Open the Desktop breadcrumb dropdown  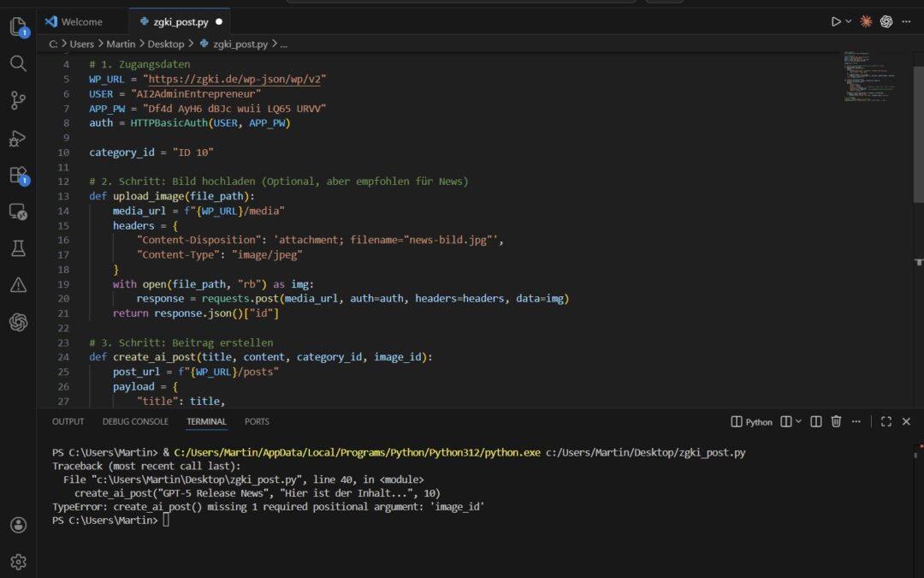click(167, 44)
